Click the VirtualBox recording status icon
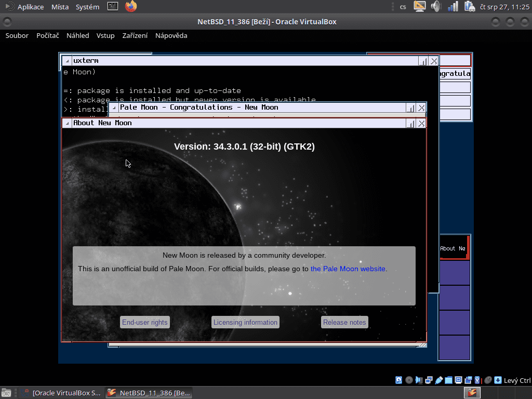The width and height of the screenshot is (532, 399). 468,380
